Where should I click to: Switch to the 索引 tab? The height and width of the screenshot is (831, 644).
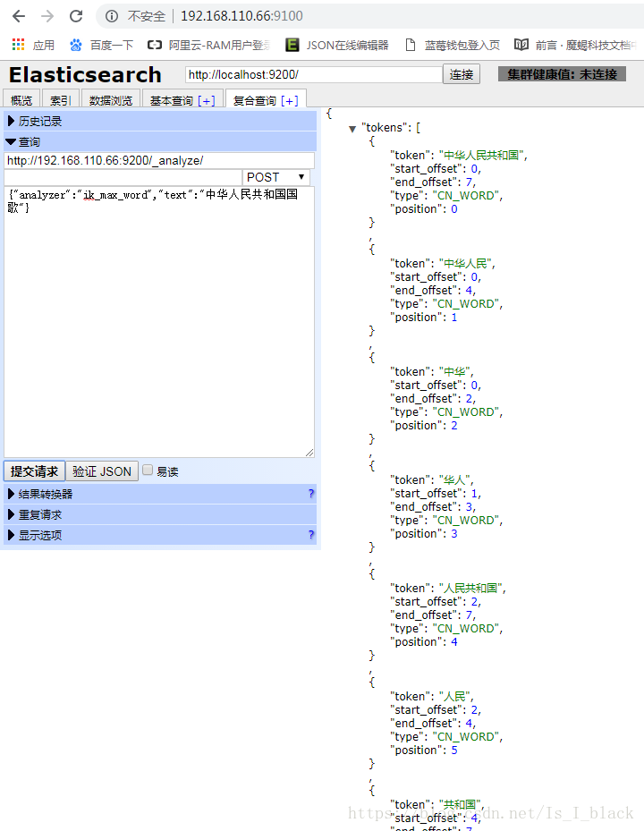(x=61, y=100)
